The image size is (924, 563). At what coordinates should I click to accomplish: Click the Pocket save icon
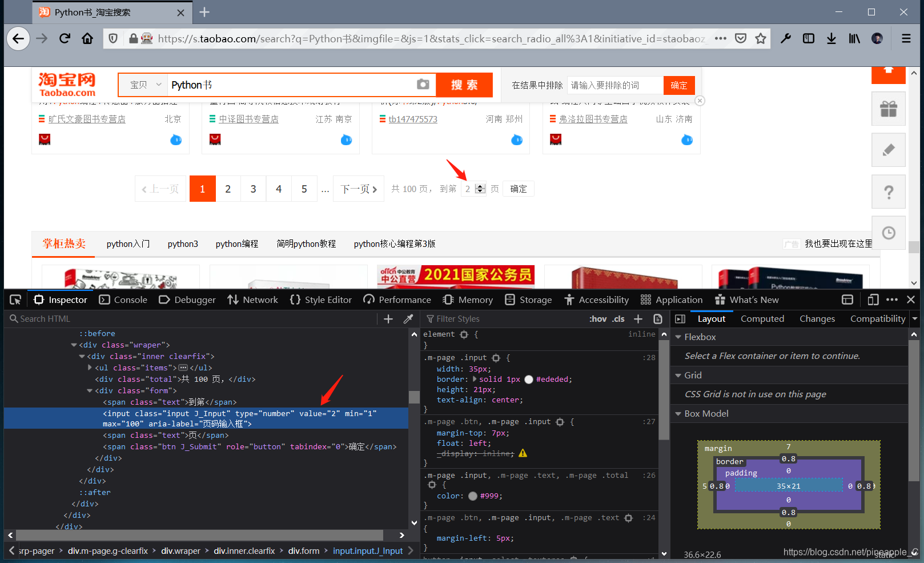coord(741,38)
